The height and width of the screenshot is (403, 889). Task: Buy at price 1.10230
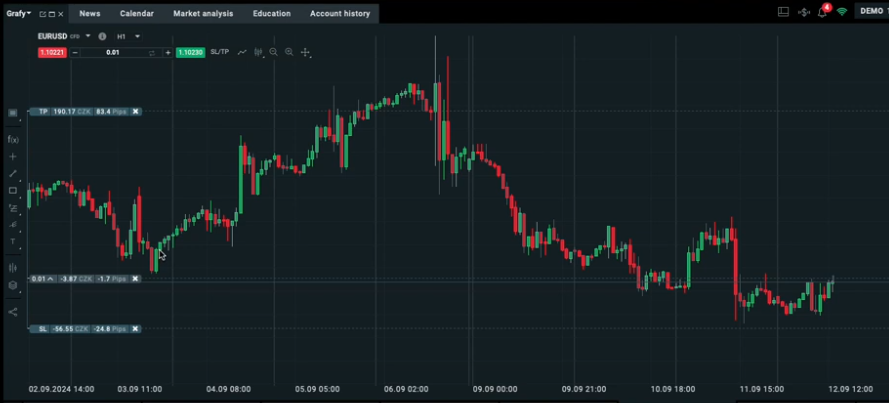pos(190,52)
